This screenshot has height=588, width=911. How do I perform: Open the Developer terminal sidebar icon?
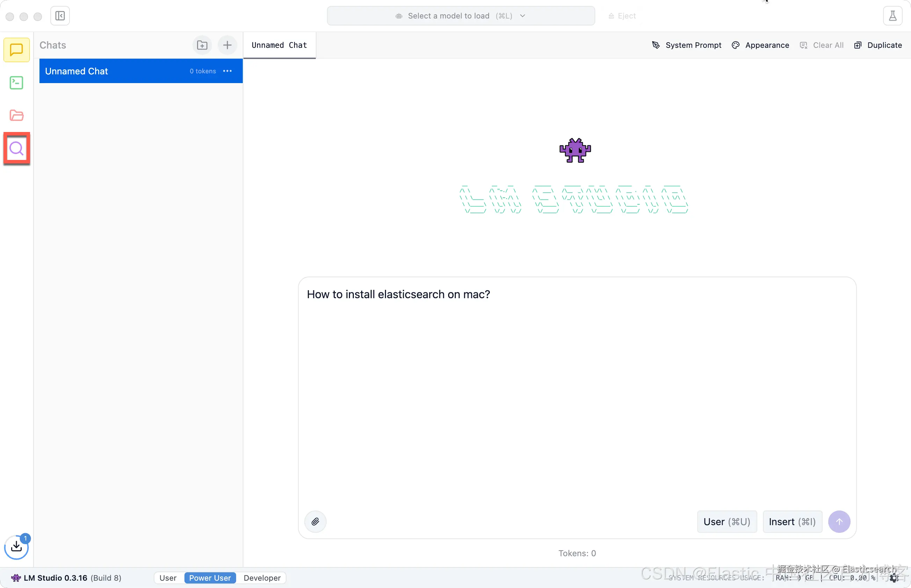pyautogui.click(x=16, y=82)
